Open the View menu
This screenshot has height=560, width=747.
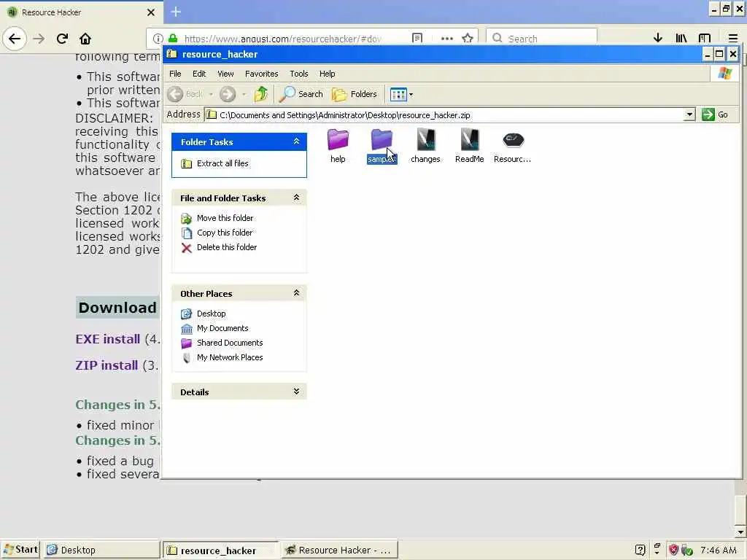click(x=225, y=74)
